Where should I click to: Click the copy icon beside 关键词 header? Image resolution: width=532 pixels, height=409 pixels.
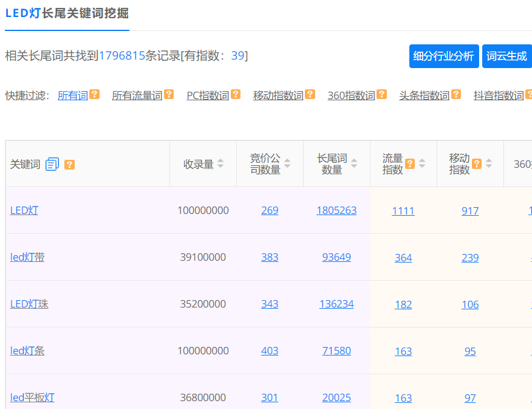[x=52, y=163]
